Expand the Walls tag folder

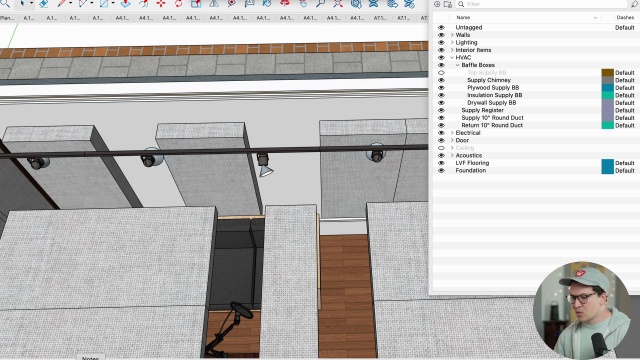[x=452, y=35]
